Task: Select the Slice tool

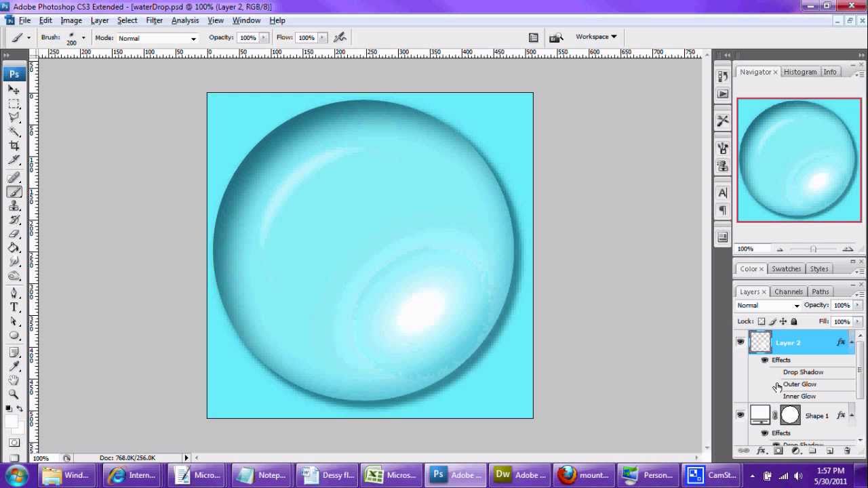Action: 14,160
